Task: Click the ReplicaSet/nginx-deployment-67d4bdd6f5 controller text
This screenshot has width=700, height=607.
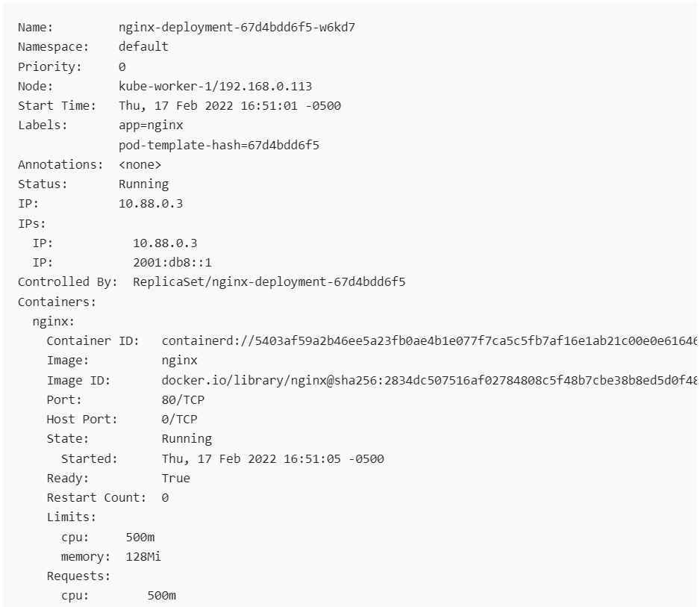Action: pyautogui.click(x=269, y=281)
